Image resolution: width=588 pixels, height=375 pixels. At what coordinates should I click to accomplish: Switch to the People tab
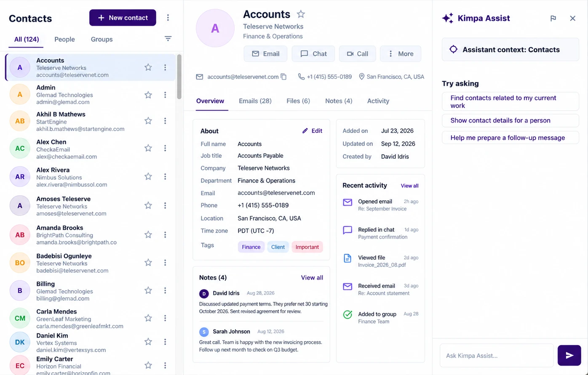64,39
